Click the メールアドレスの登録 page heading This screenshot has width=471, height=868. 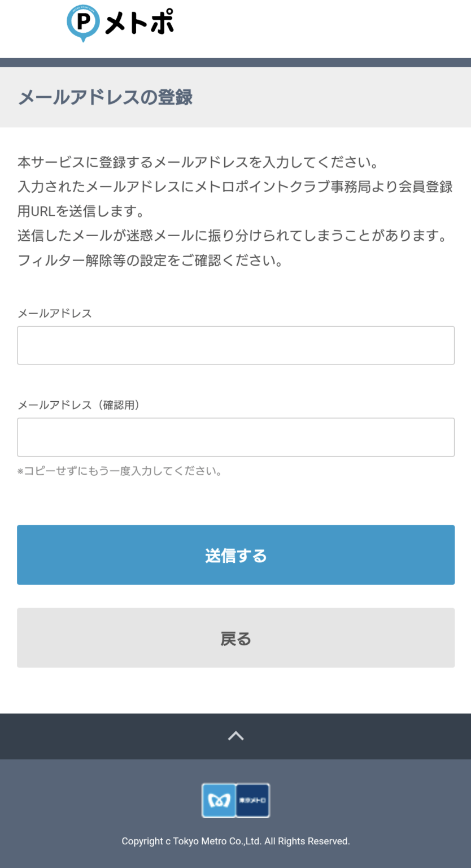click(105, 97)
